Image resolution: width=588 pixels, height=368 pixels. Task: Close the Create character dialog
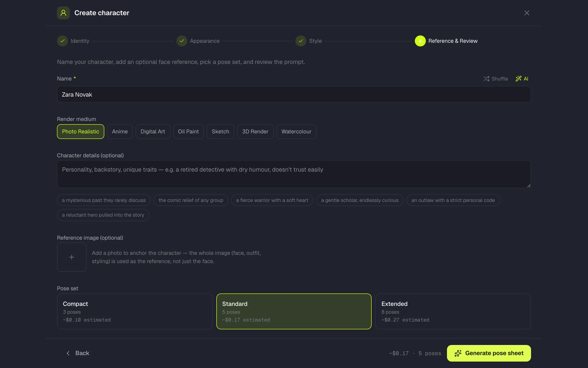pos(526,13)
